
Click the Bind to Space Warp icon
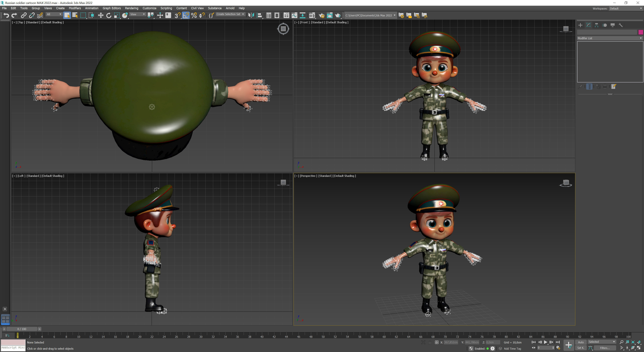click(40, 15)
